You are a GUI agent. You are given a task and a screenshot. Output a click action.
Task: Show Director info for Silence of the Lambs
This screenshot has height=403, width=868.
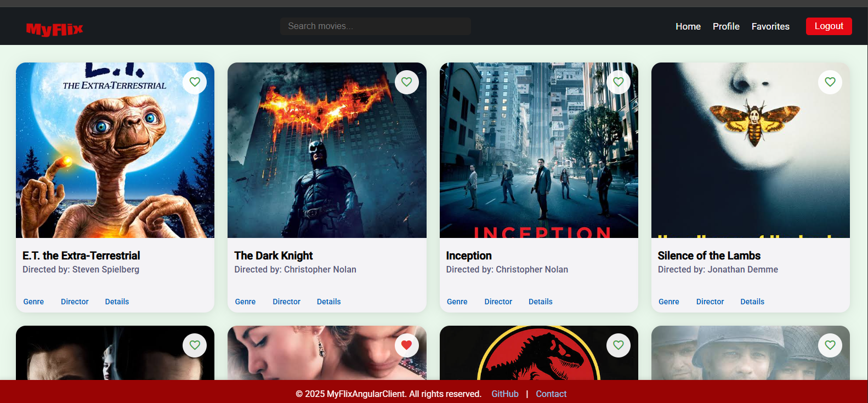pos(710,302)
